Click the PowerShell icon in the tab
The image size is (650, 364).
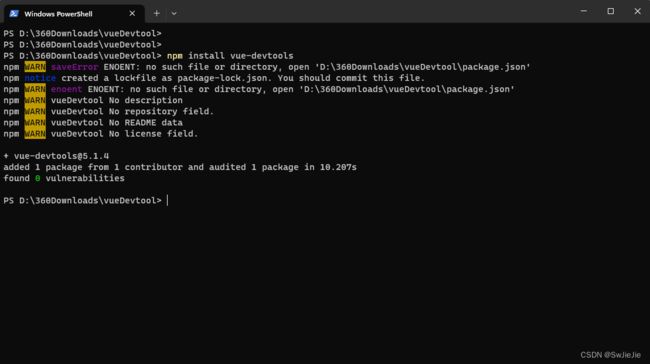14,14
